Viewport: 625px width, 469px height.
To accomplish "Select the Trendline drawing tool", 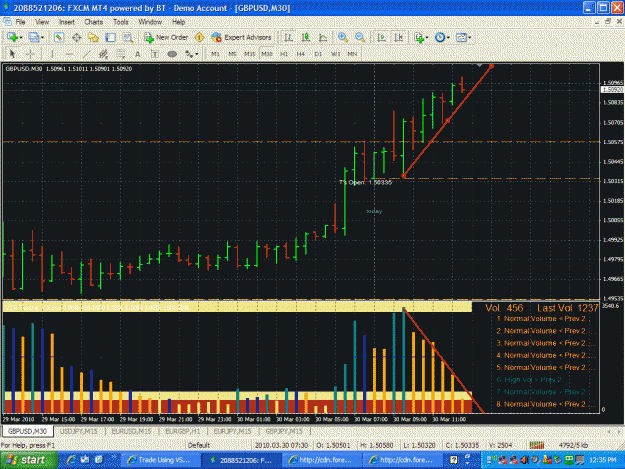I will click(86, 54).
